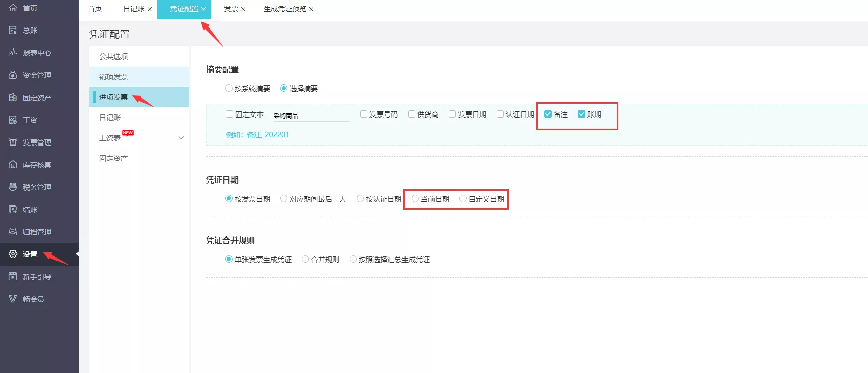Select 按系统摘要 radio option
Image resolution: width=868 pixels, height=373 pixels.
(229, 88)
